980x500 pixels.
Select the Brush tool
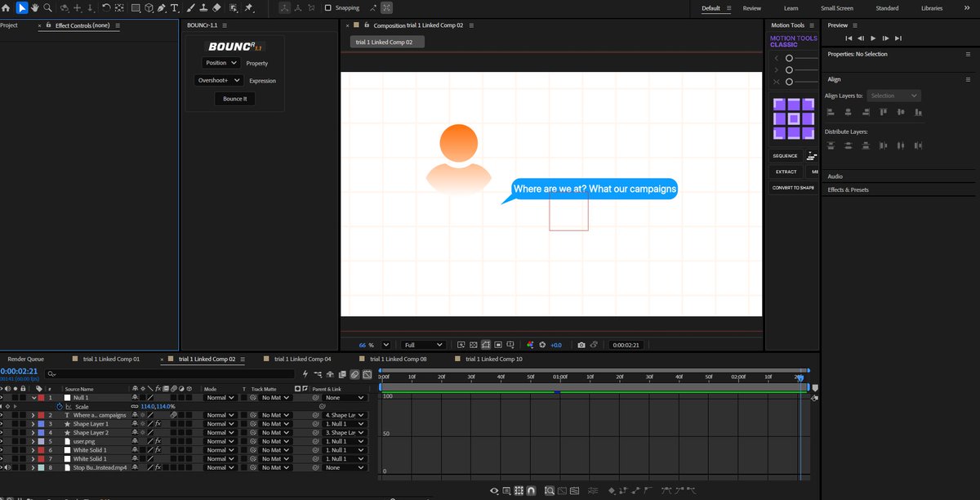191,7
